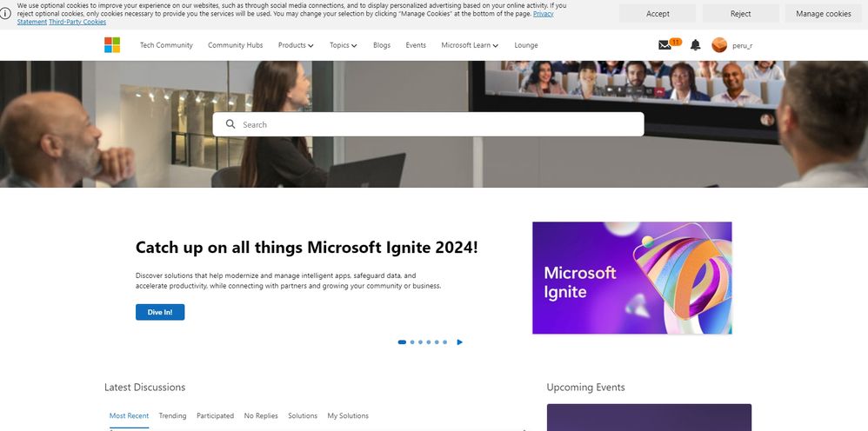The image size is (868, 431).
Task: Open the notifications bell icon
Action: click(695, 45)
